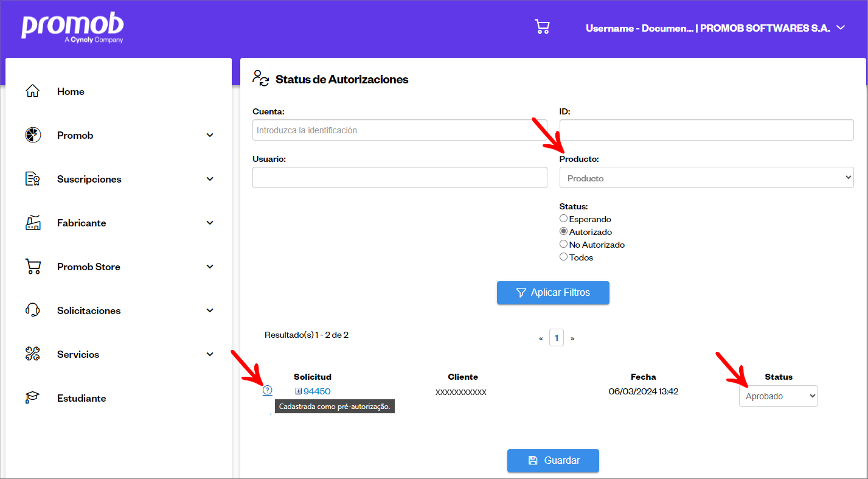
Task: Click the Fabricante factory icon
Action: pyautogui.click(x=33, y=223)
